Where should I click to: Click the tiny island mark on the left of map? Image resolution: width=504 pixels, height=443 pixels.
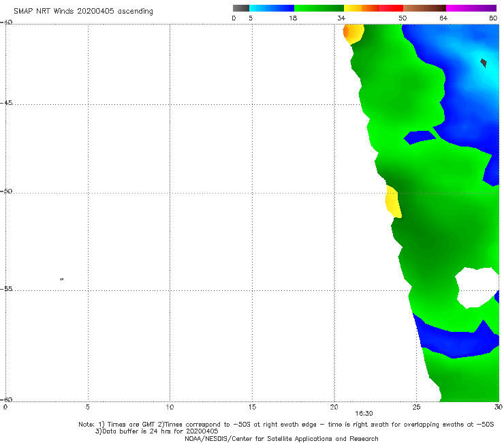62,279
